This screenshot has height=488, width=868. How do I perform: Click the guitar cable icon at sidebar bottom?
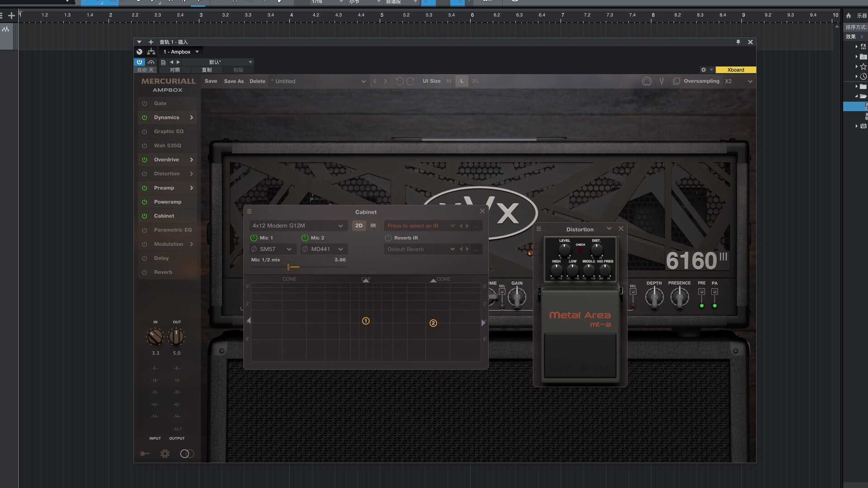[145, 454]
